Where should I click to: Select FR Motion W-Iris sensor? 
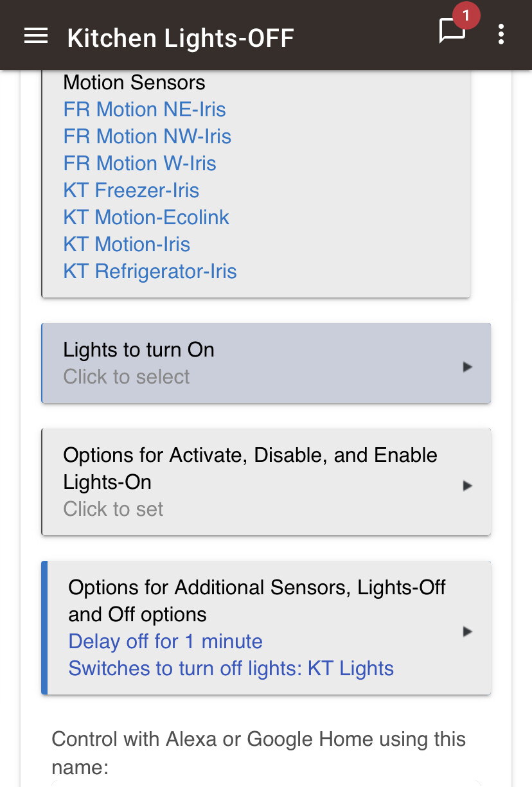pos(139,163)
